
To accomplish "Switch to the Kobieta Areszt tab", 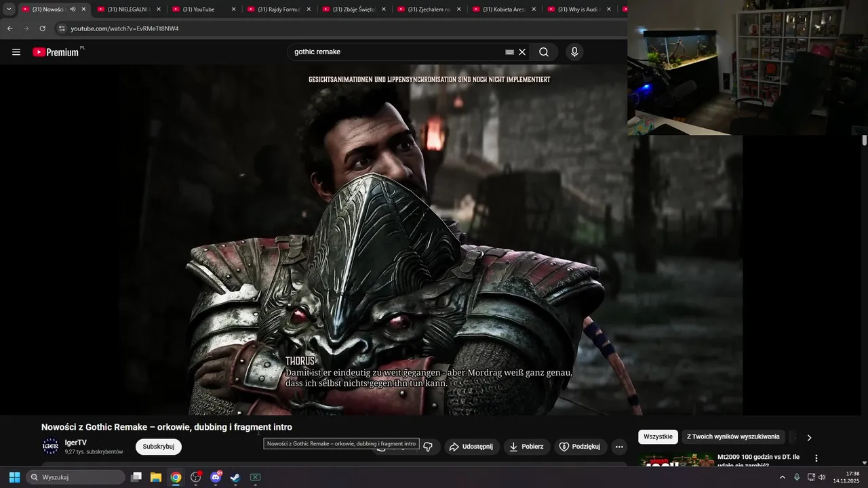I will (x=503, y=9).
